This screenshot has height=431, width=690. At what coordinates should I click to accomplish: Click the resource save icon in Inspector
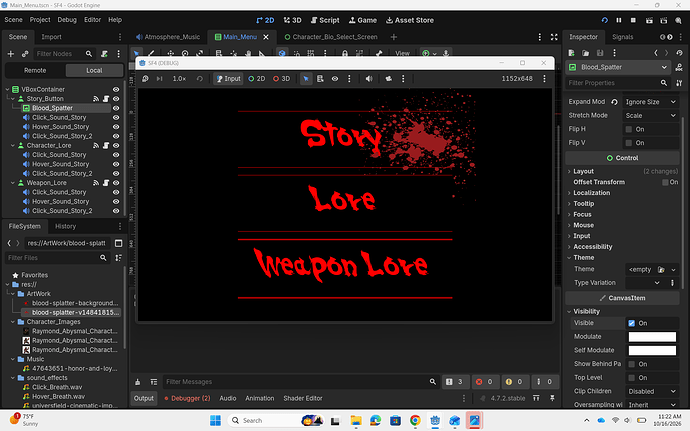tap(600, 53)
